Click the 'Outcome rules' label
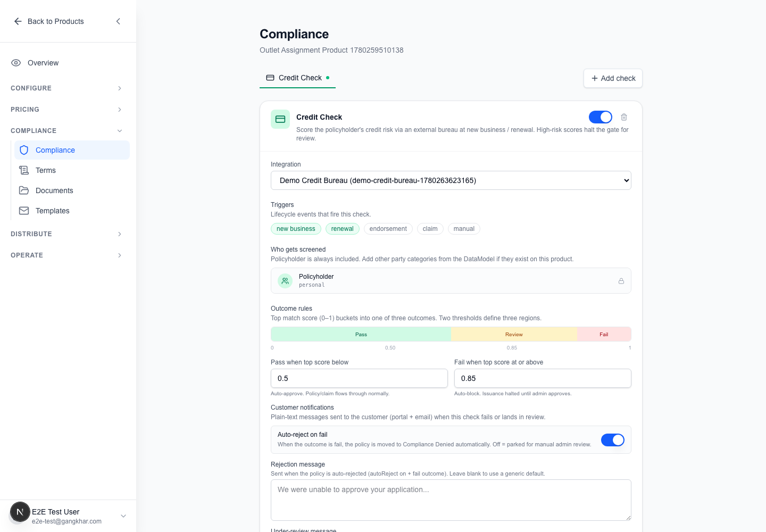Viewport: 766px width, 532px height. [x=292, y=309]
